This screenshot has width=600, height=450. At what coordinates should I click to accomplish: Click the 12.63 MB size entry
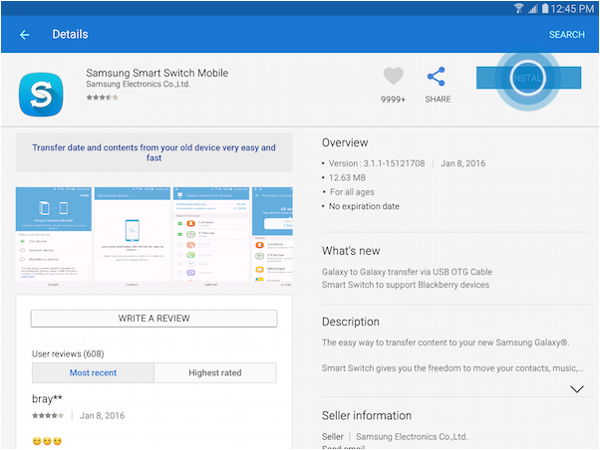[x=347, y=178]
